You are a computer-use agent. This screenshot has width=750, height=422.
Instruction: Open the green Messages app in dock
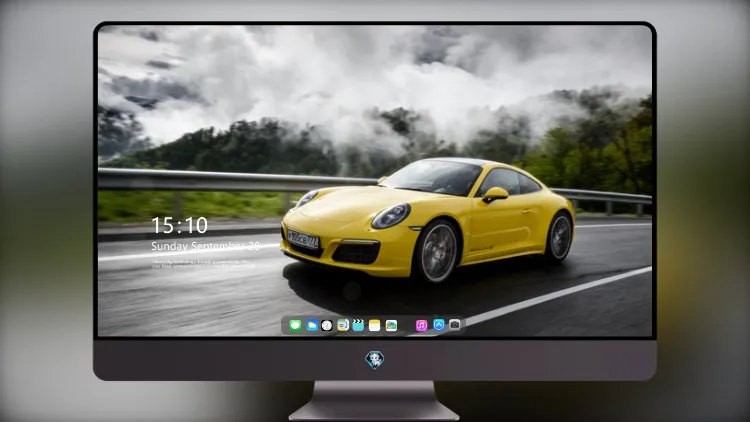(295, 325)
